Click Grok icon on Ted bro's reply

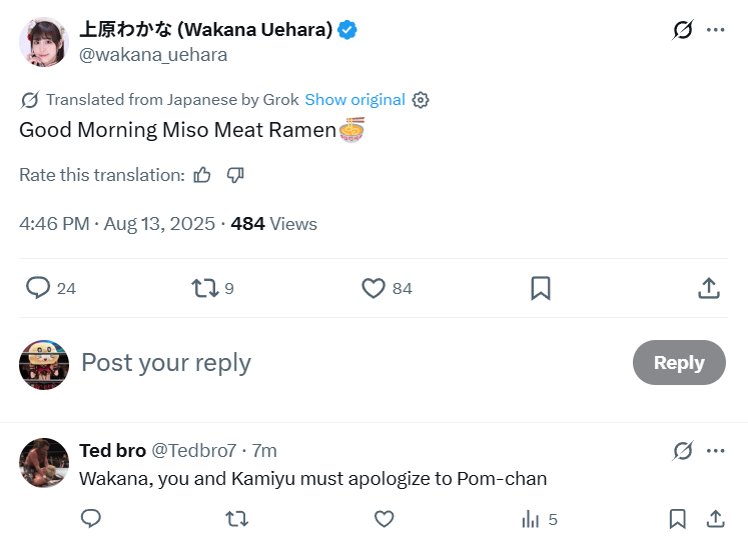pyautogui.click(x=682, y=450)
